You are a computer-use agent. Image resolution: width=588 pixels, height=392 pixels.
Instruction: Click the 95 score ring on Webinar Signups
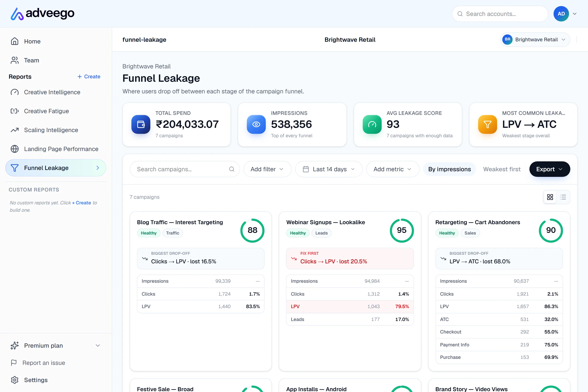(402, 230)
